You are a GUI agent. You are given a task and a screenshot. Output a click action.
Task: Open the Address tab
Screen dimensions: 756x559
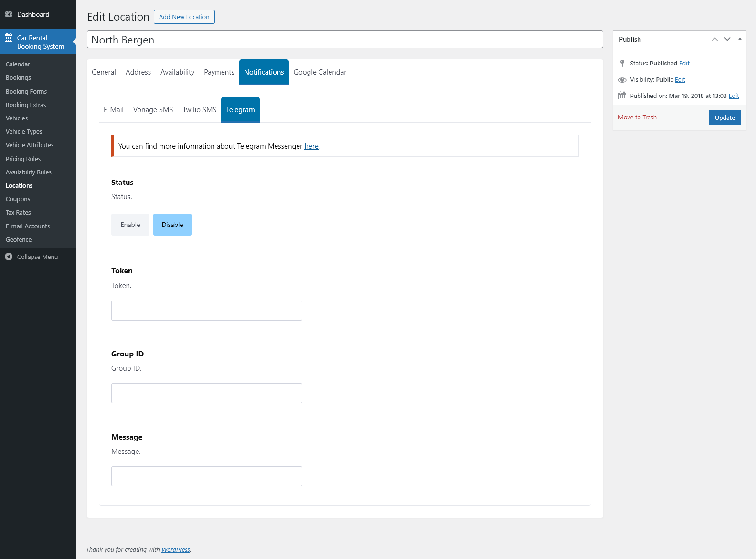(x=138, y=72)
